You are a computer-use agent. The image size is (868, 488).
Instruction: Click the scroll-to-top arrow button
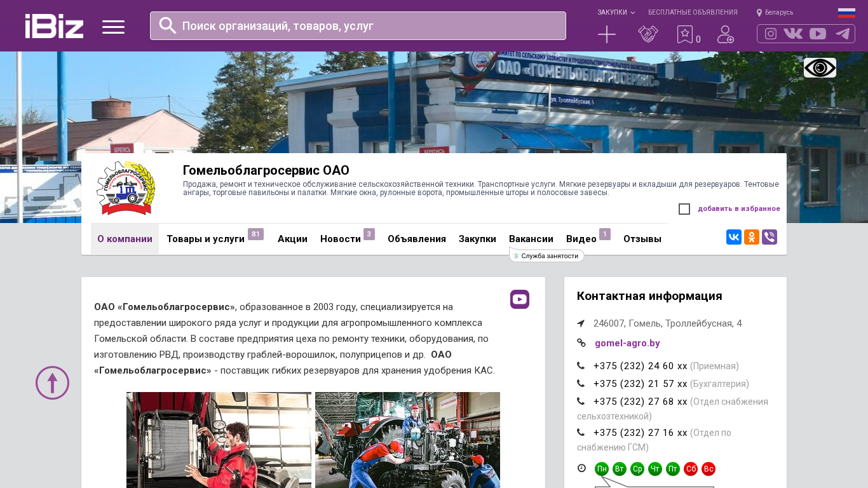pos(53,383)
